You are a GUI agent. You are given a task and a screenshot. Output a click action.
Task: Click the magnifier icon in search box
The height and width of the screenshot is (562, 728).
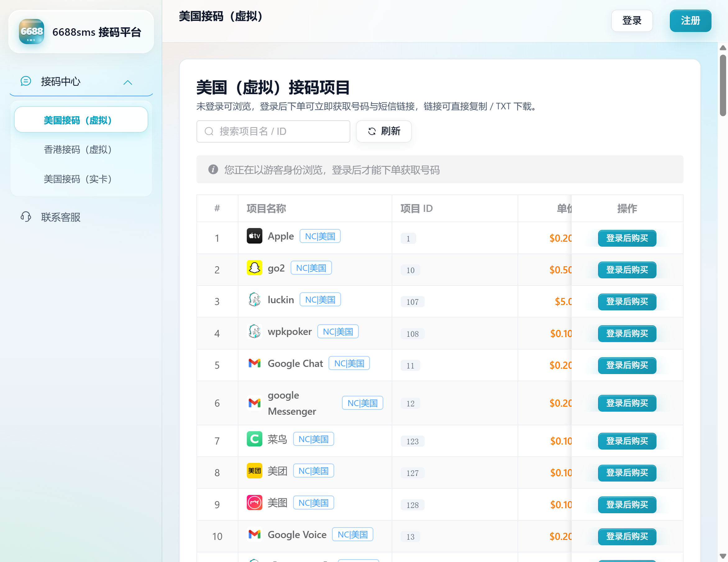pyautogui.click(x=209, y=131)
